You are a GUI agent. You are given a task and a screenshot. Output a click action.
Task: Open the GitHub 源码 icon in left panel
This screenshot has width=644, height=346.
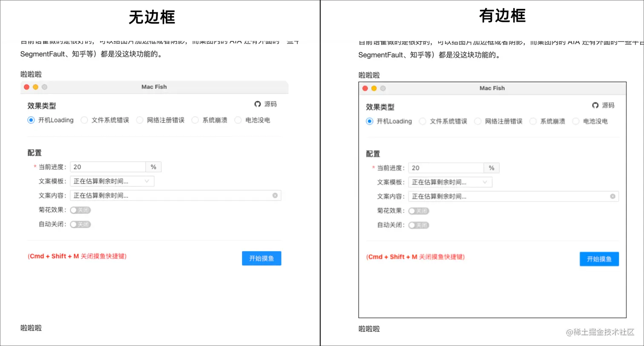pos(258,104)
